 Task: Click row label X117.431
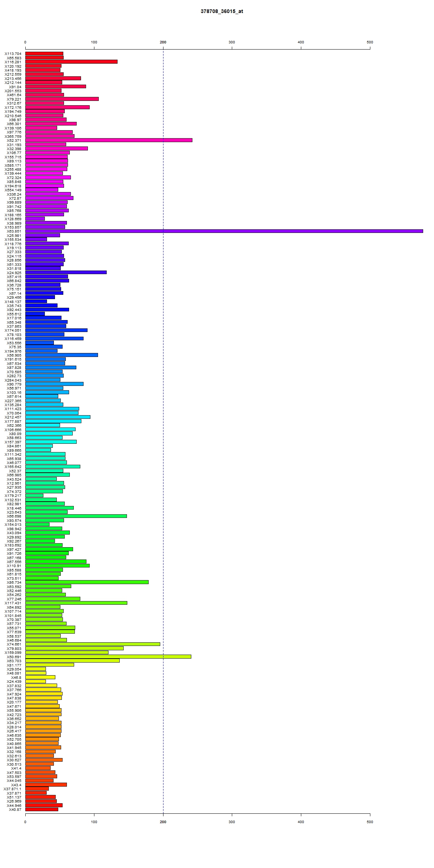click(x=13, y=603)
